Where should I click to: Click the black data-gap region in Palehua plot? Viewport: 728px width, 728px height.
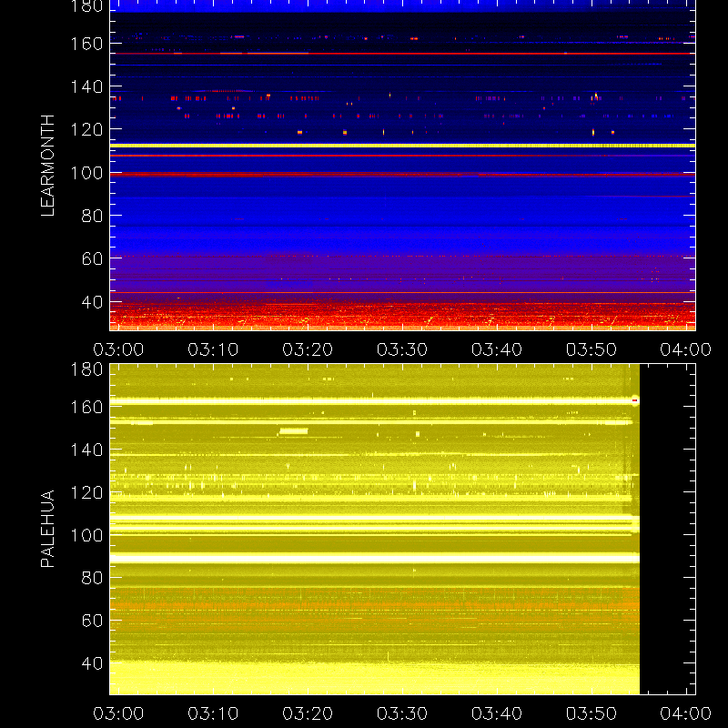point(667,529)
